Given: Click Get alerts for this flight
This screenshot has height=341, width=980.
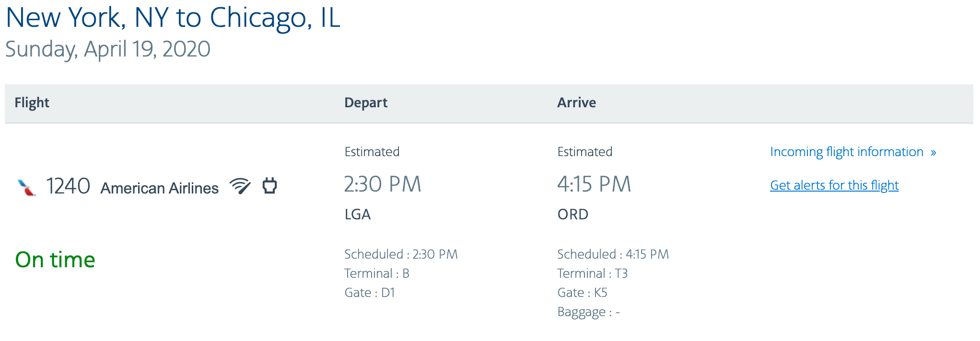Looking at the screenshot, I should pos(834,185).
